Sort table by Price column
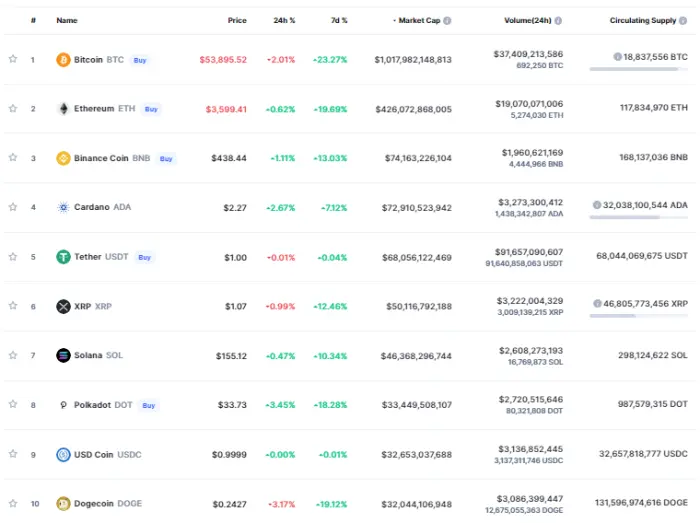Image resolution: width=700 pixels, height=523 pixels. pos(237,21)
